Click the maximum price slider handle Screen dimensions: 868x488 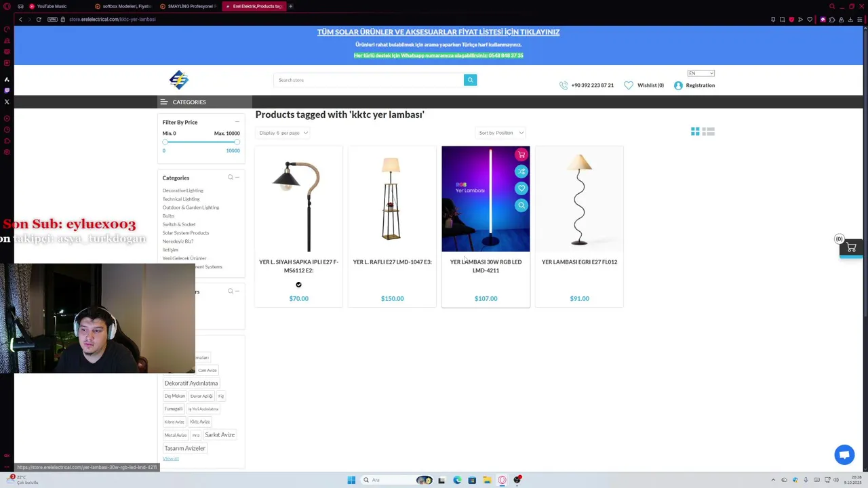click(237, 142)
